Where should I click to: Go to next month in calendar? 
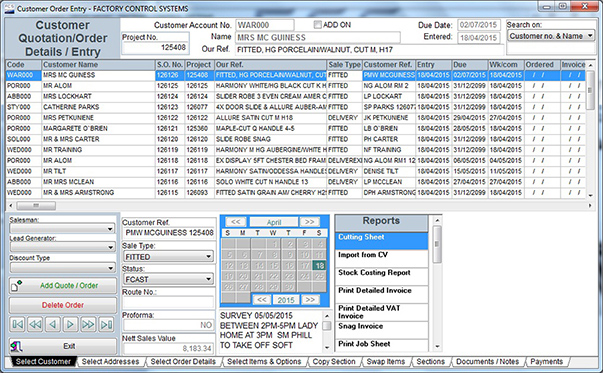(x=310, y=222)
